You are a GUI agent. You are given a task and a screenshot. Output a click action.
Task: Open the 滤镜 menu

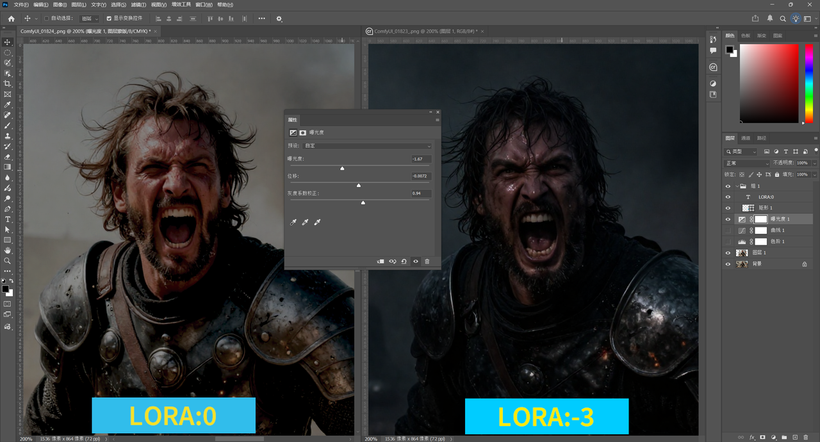[140, 4]
